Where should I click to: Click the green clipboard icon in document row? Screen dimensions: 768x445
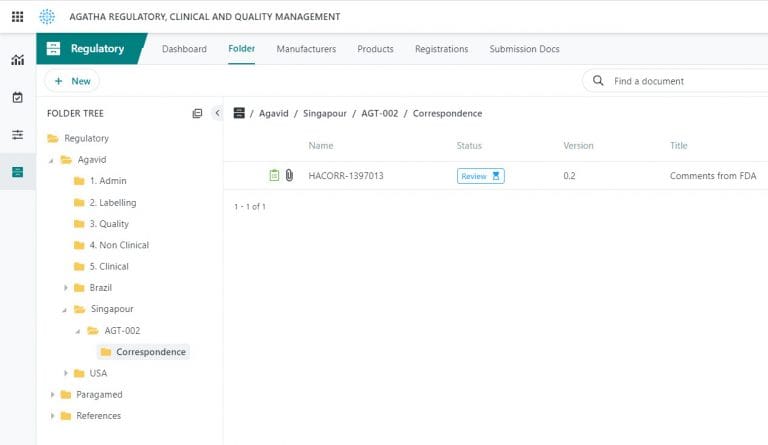click(x=274, y=176)
